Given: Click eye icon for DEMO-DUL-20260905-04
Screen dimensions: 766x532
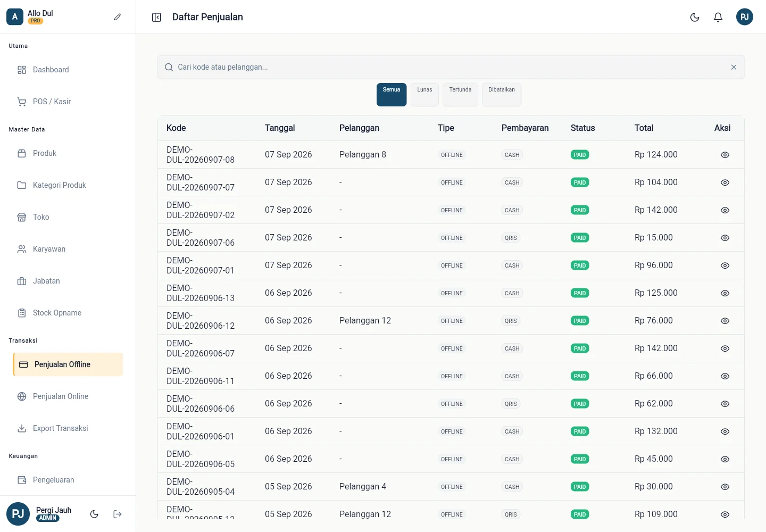Looking at the screenshot, I should 725,487.
